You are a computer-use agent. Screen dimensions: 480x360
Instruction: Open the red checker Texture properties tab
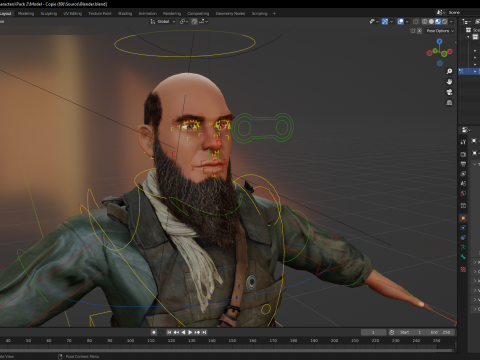[x=463, y=269]
